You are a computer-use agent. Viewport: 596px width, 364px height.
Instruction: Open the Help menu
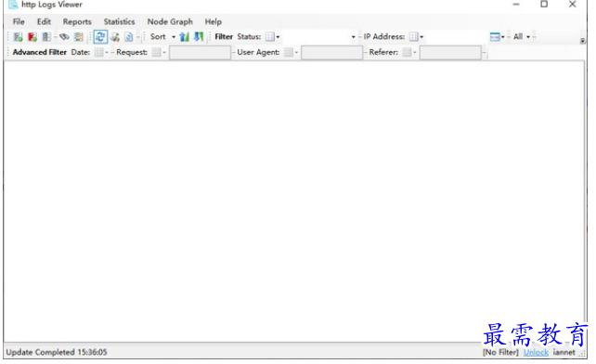point(213,21)
